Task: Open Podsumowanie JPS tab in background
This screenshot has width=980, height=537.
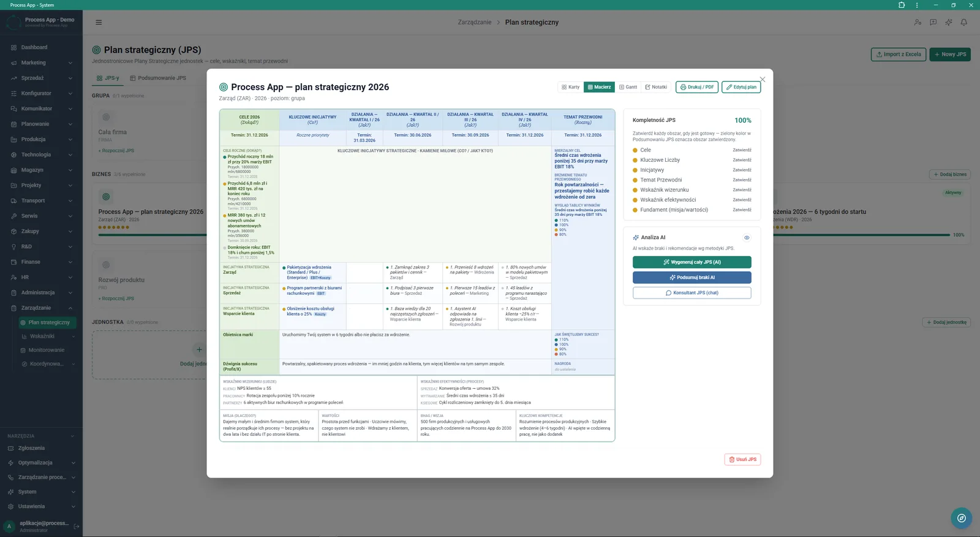Action: point(158,78)
